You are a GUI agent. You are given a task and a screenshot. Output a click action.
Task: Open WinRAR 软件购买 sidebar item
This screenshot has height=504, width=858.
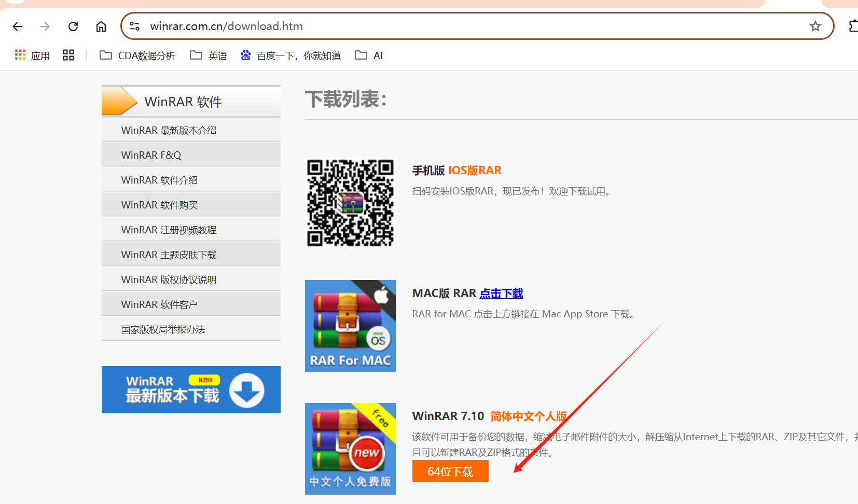[191, 205]
